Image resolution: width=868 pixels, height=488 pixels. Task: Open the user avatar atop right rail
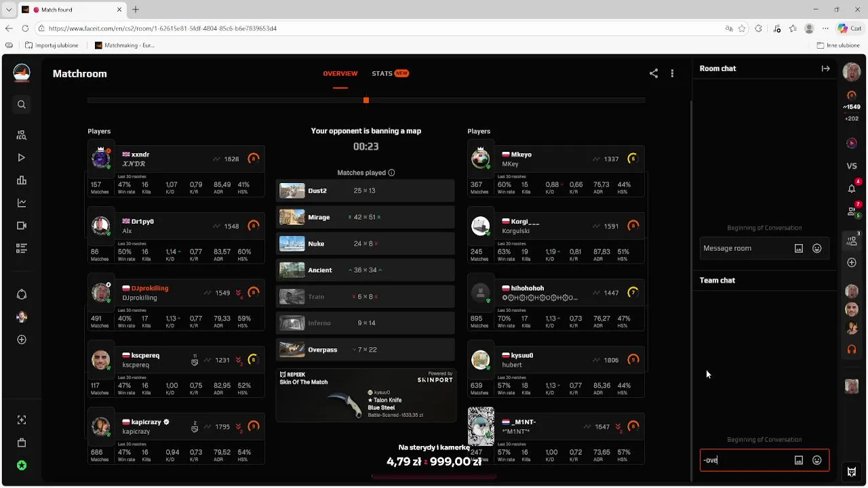[x=852, y=71]
